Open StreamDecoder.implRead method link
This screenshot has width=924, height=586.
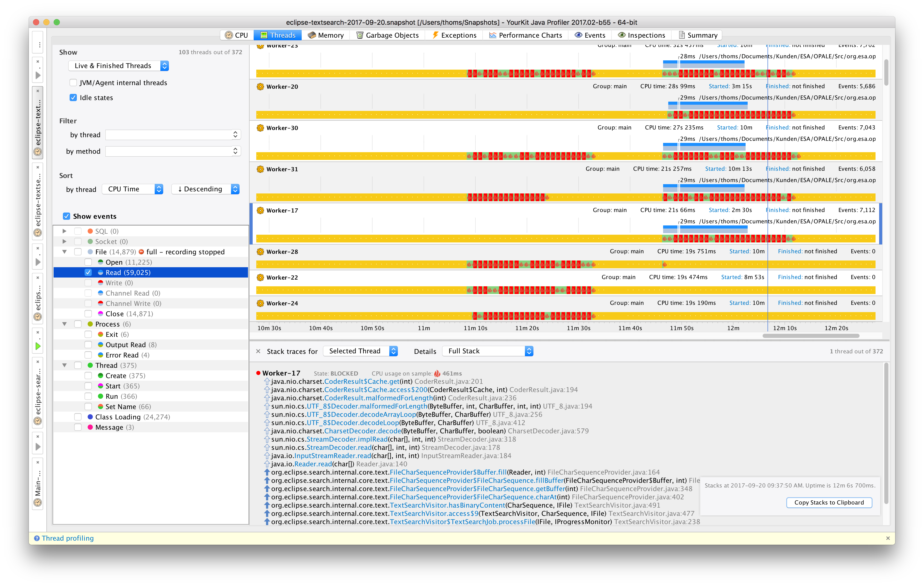pos(347,439)
